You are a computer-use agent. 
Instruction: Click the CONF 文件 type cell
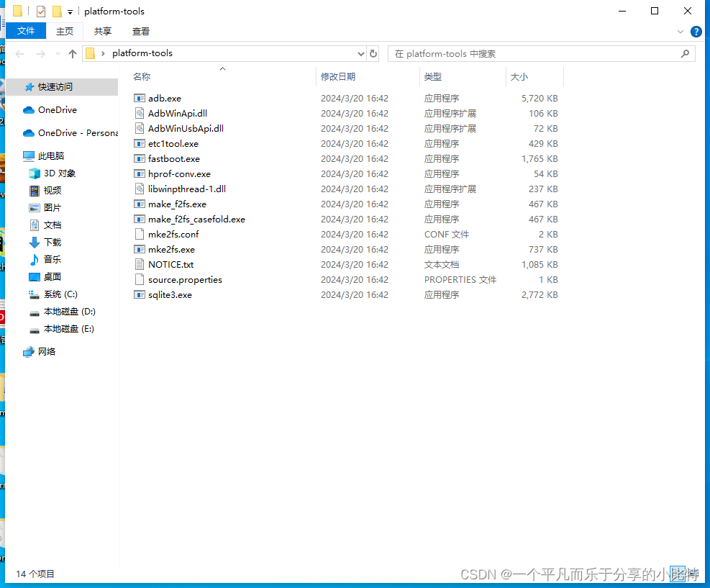tap(447, 234)
